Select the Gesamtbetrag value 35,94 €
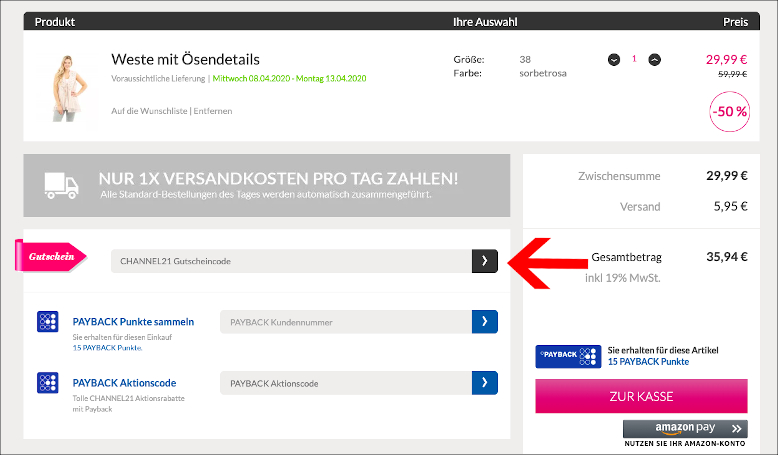 [727, 257]
